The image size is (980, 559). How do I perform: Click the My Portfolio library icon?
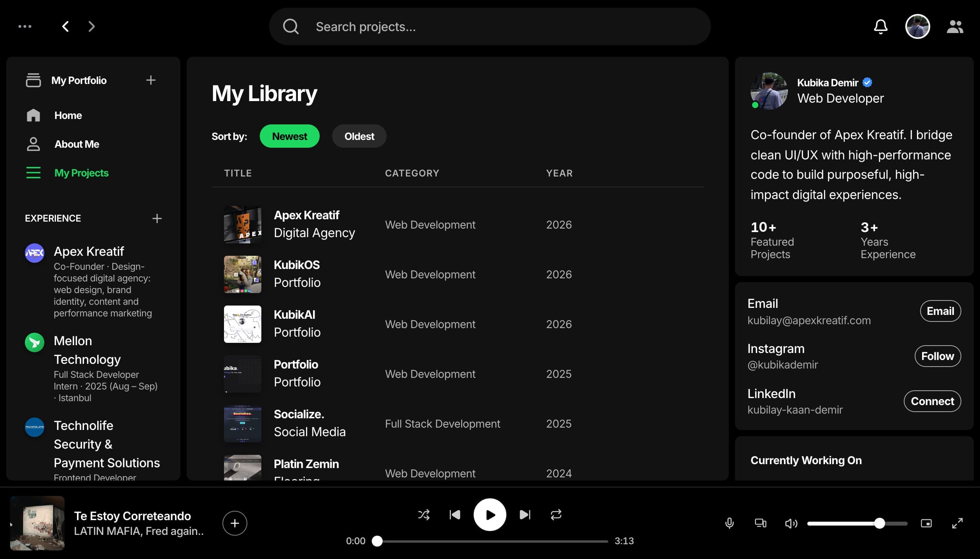(33, 80)
